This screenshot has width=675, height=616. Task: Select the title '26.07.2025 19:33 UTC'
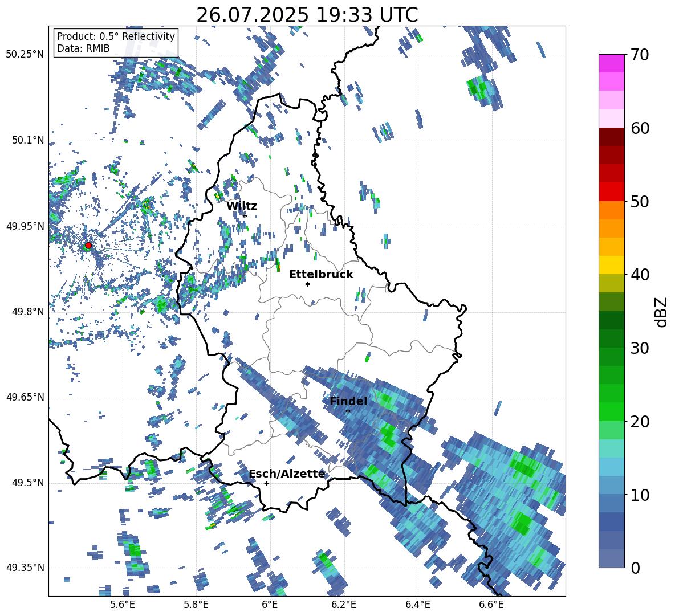[x=307, y=15]
